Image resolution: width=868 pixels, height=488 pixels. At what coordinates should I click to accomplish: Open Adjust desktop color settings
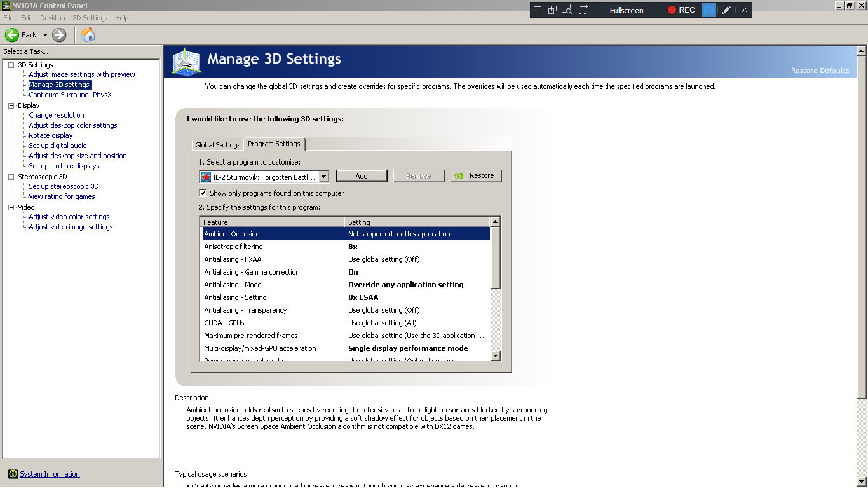point(73,125)
